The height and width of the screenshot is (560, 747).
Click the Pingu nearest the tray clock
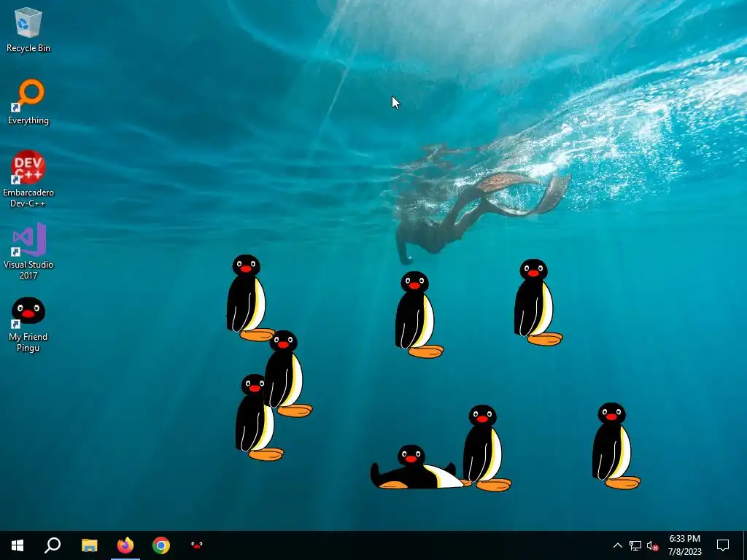click(x=616, y=446)
